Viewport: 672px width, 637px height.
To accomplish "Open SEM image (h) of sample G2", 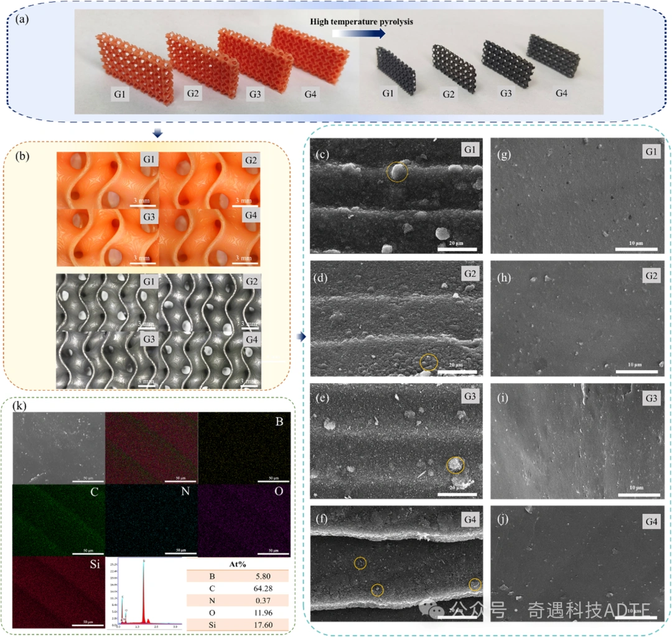I will point(577,318).
